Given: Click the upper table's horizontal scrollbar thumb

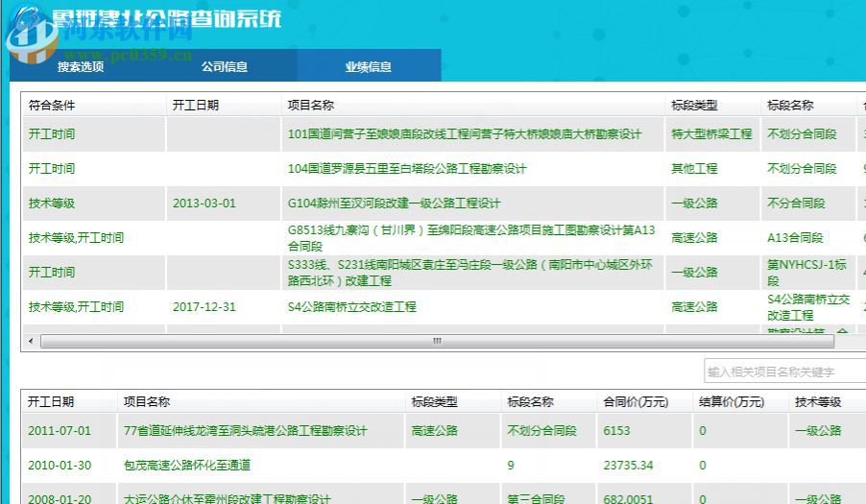Looking at the screenshot, I should pos(437,341).
